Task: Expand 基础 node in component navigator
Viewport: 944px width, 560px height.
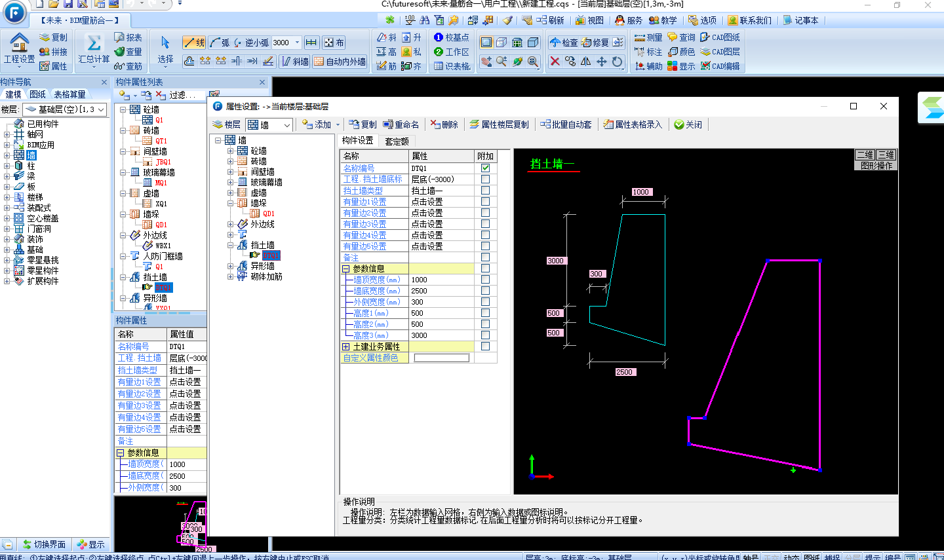Action: [x=7, y=250]
